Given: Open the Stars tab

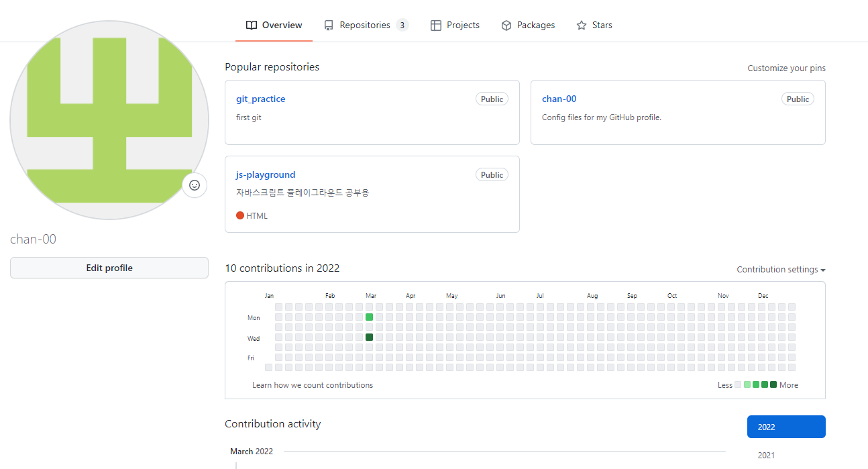Looking at the screenshot, I should click(594, 25).
